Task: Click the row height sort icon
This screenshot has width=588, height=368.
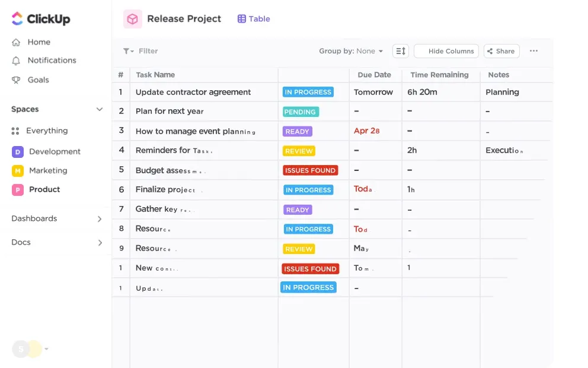Action: (x=401, y=51)
